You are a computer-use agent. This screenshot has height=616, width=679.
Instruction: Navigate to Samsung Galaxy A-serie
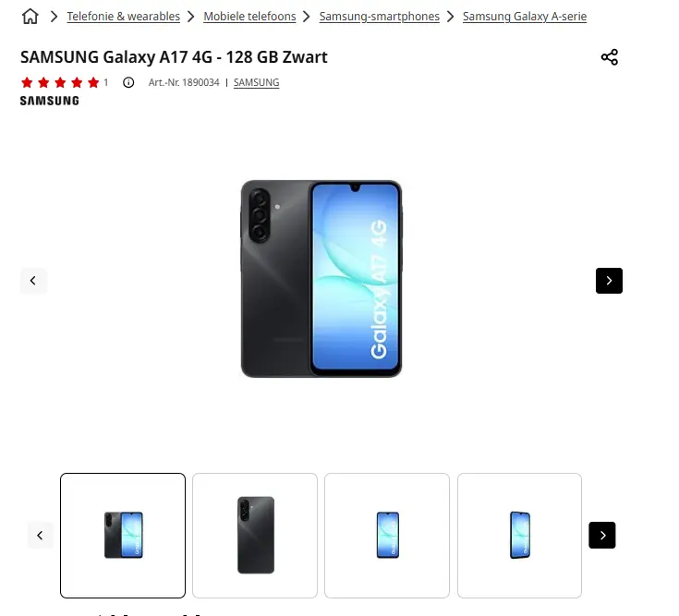point(525,17)
